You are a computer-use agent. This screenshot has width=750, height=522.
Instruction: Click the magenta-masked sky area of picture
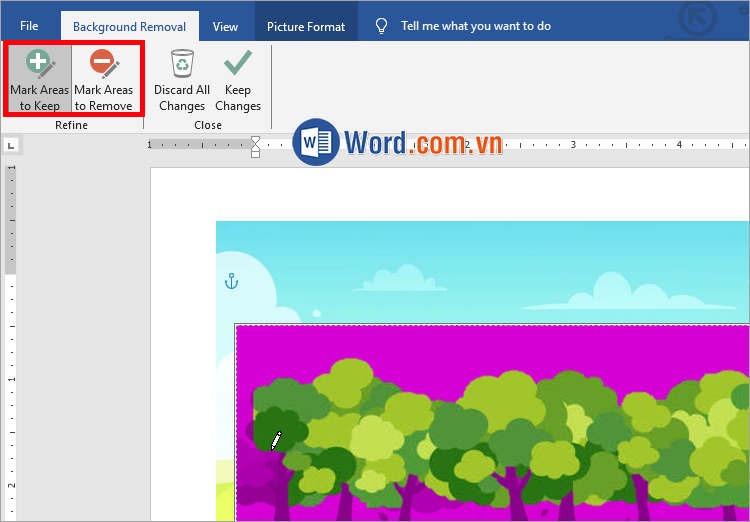(478, 344)
